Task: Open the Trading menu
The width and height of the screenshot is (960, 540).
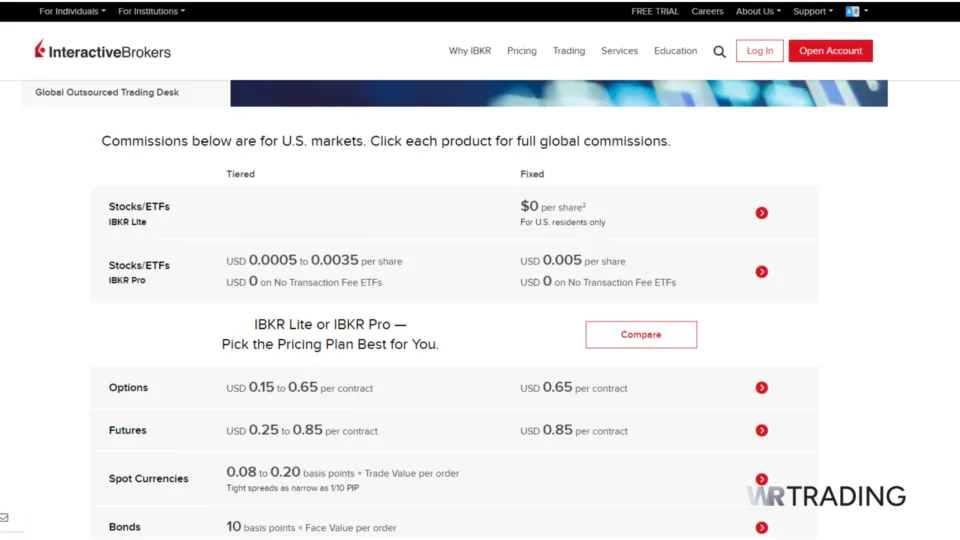Action: (x=569, y=51)
